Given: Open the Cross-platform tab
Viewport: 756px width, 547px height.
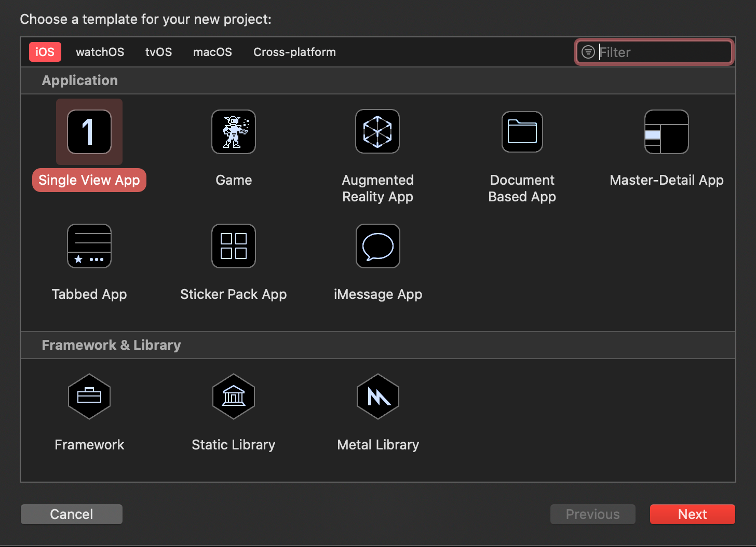Looking at the screenshot, I should coord(294,52).
